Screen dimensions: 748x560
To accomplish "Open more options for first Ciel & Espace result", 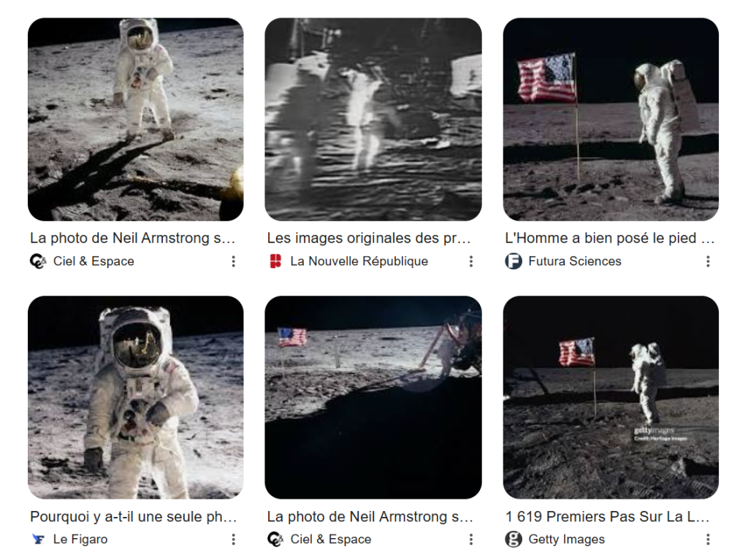I will [233, 261].
